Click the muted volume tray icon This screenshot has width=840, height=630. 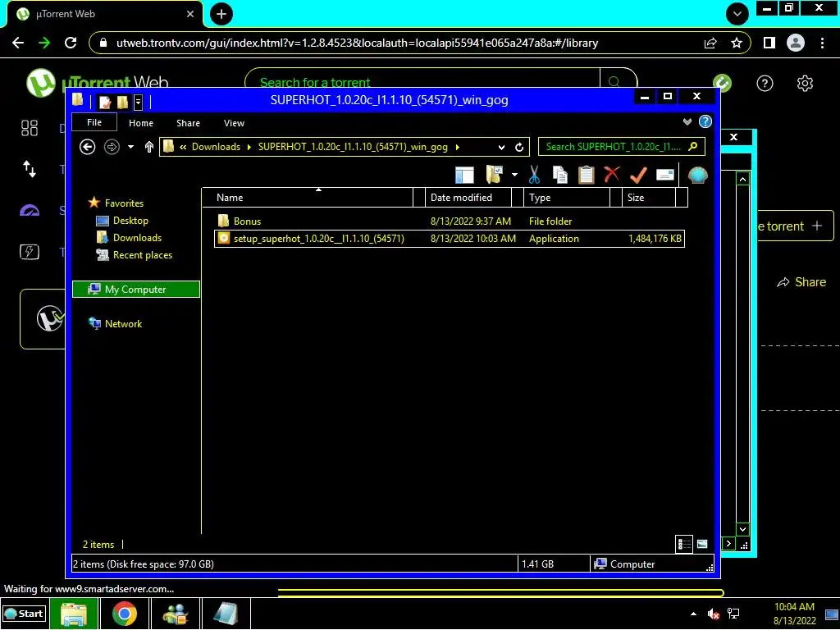(713, 614)
